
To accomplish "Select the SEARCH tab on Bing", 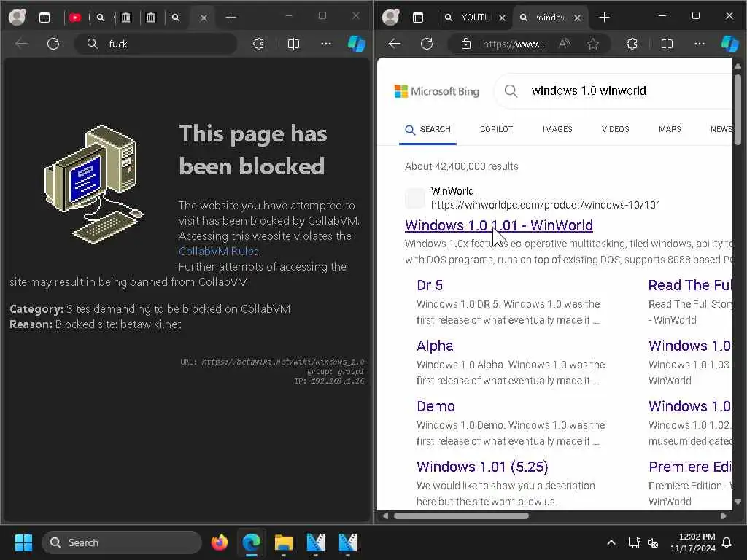I will (x=427, y=129).
